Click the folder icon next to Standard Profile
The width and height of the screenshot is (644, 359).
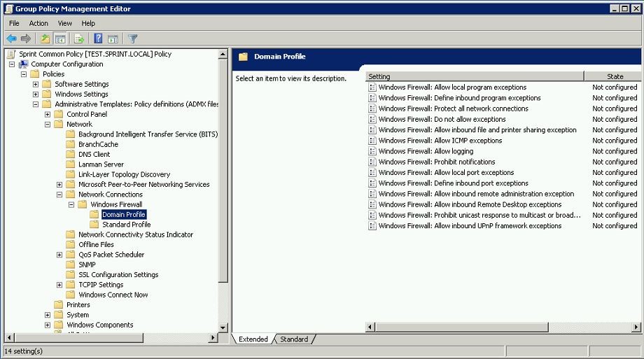(x=94, y=224)
